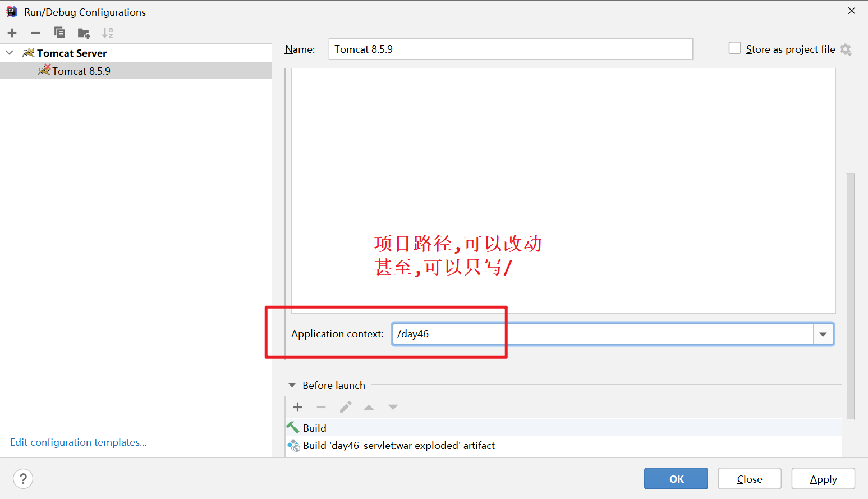Select the Build launch task row

563,428
